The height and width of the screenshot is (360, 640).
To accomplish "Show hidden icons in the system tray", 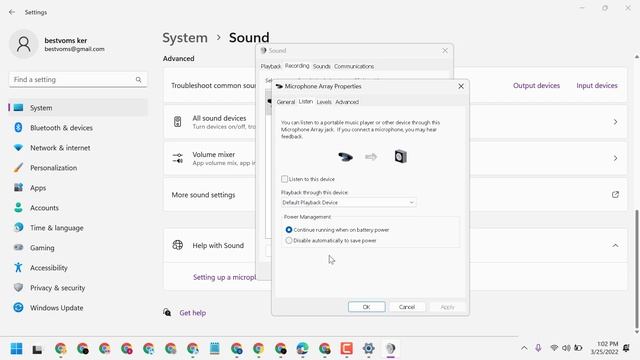I will pos(524,348).
